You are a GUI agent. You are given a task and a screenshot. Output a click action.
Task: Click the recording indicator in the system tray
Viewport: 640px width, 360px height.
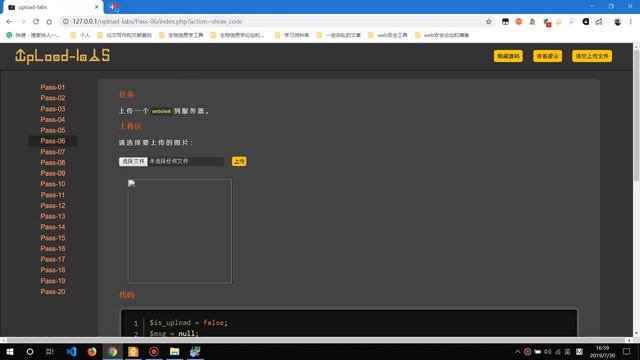(x=527, y=351)
